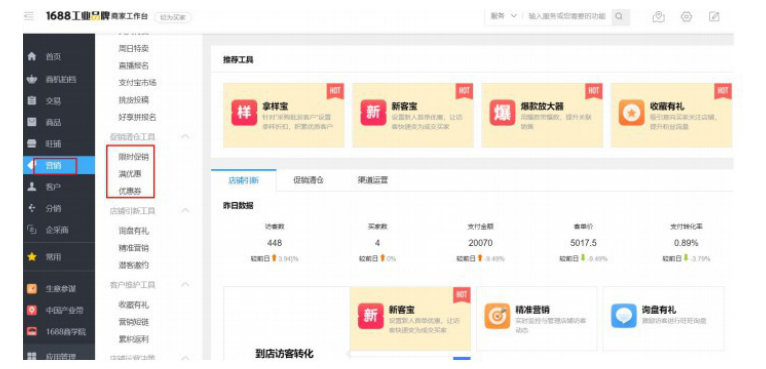Open 新客宝 card under 推荐工具
766x369 pixels.
(x=413, y=115)
